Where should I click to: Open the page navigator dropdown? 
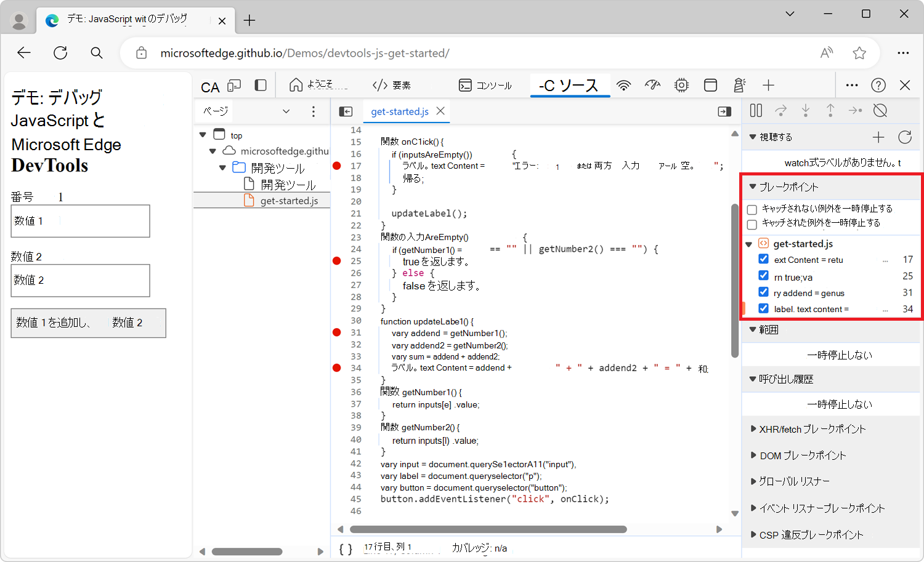[x=285, y=111]
